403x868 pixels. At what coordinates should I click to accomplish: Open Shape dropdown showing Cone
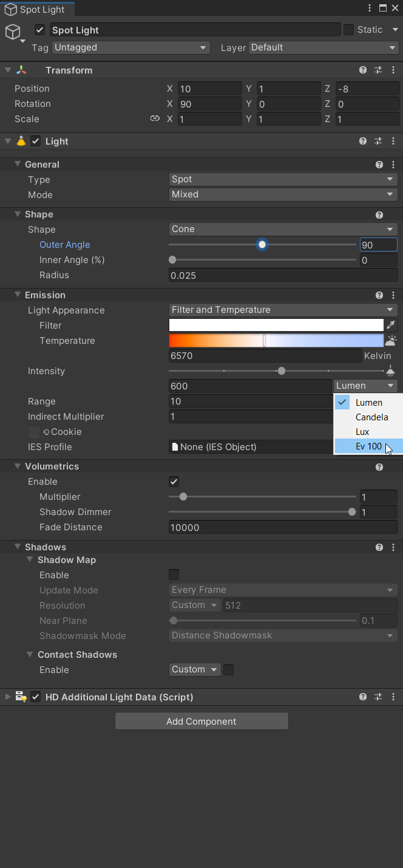pos(283,229)
